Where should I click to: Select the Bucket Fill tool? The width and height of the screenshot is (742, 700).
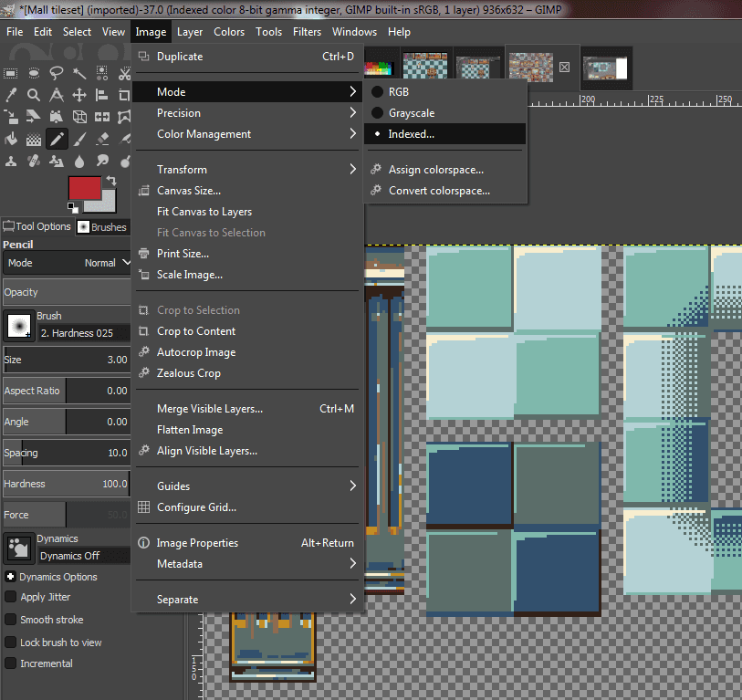(10, 137)
